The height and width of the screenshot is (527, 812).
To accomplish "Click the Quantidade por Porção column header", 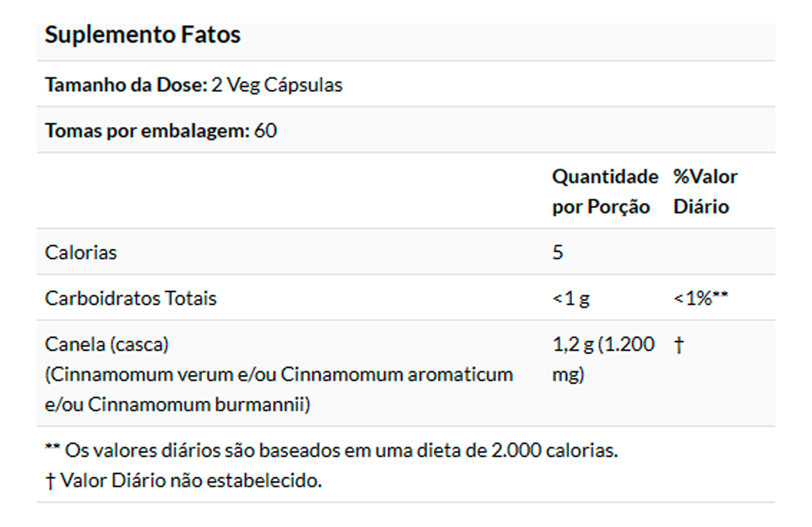I will [605, 191].
